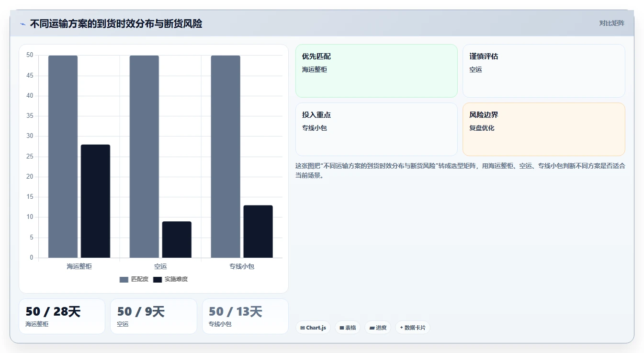Click the title 不同运输方案的到货时效分布与断货风险
Image resolution: width=644 pixels, height=353 pixels.
(116, 23)
